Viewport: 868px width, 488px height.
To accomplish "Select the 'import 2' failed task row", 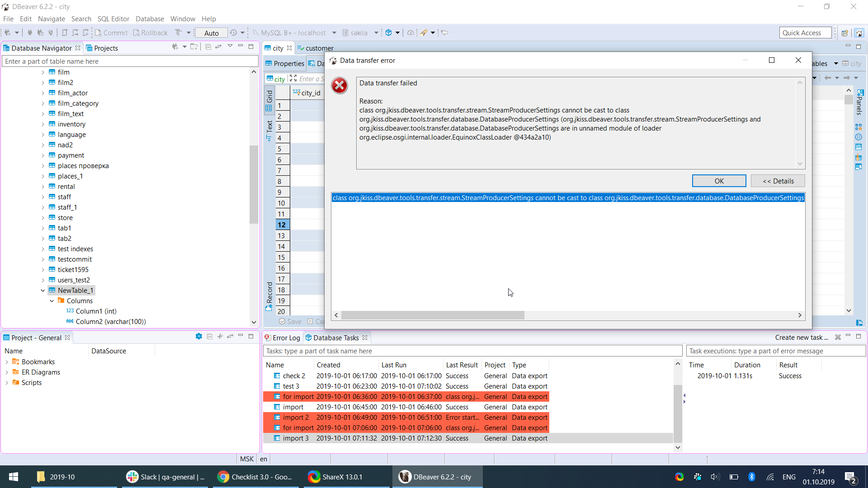I will click(x=406, y=418).
